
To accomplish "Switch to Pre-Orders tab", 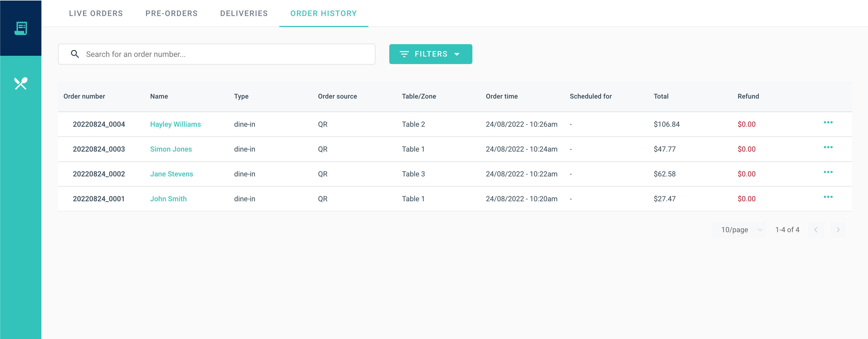I will (x=171, y=14).
